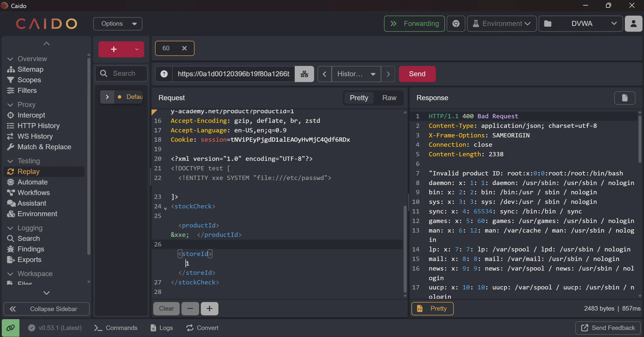Click the Collapse Sidebar button

point(47,309)
